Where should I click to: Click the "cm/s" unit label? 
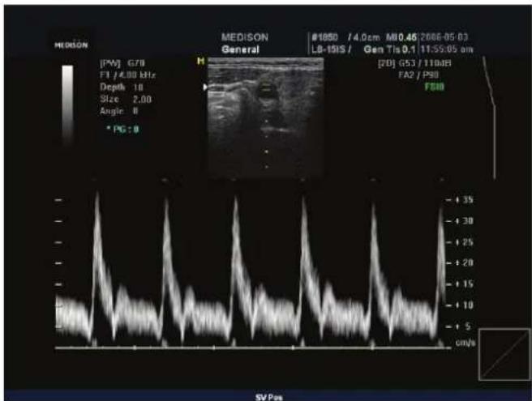466,343
